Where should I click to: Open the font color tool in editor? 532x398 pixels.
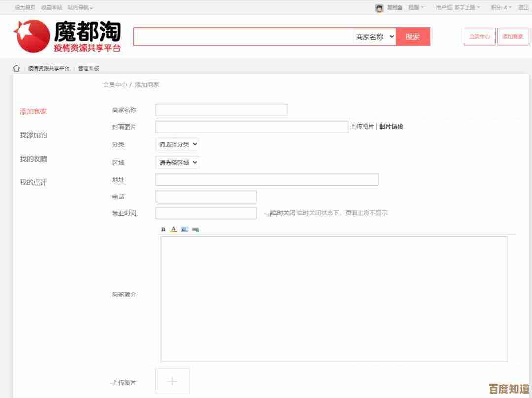coord(173,229)
